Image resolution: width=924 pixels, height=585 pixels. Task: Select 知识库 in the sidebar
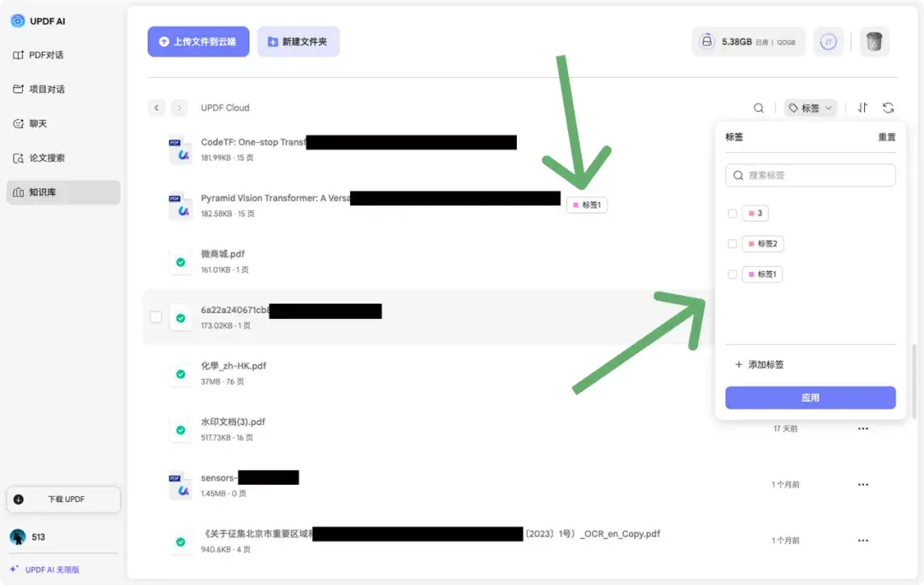click(x=63, y=192)
